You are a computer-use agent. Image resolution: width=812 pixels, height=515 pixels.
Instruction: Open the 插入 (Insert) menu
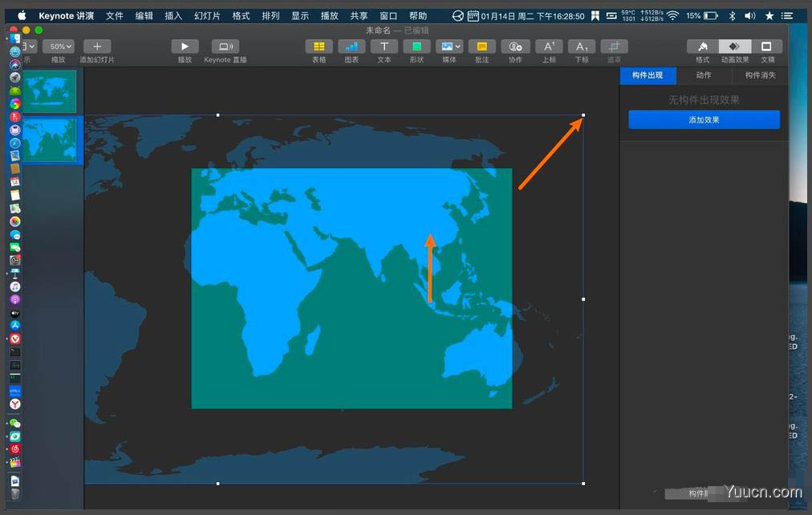click(x=173, y=16)
